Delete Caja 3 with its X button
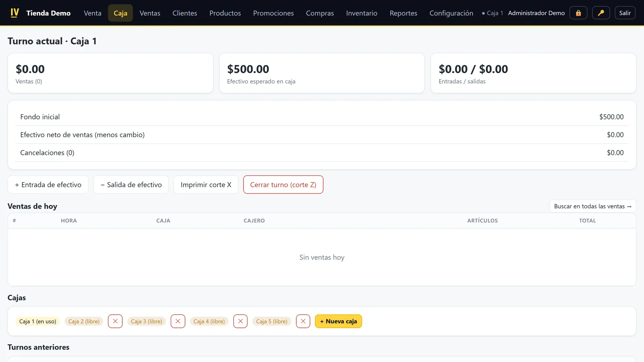644x362 pixels. click(178, 321)
